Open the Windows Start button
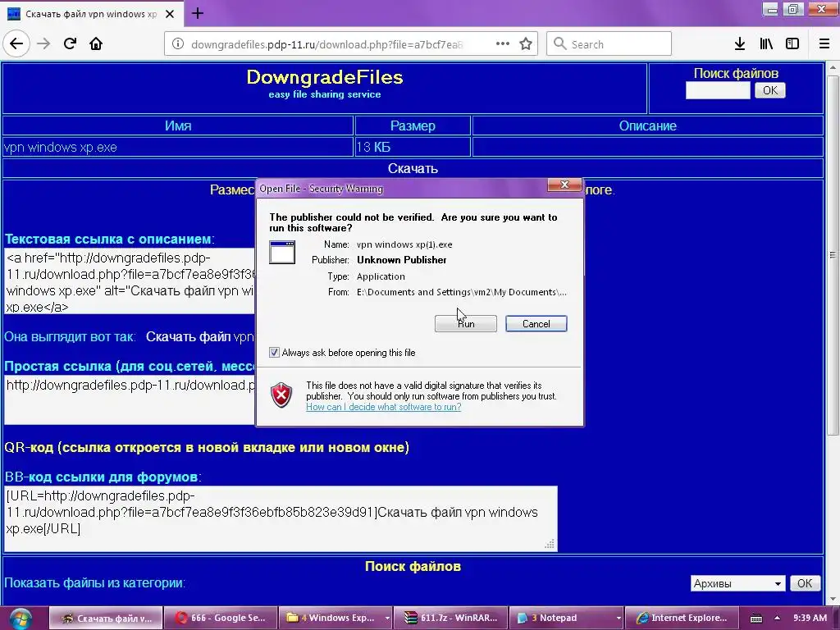840x630 pixels. coord(20,619)
